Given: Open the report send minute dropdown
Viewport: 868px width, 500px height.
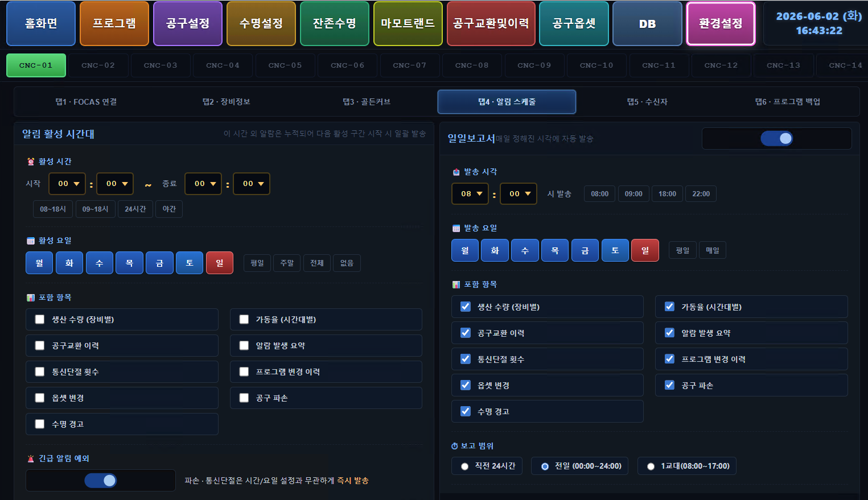Looking at the screenshot, I should (519, 194).
